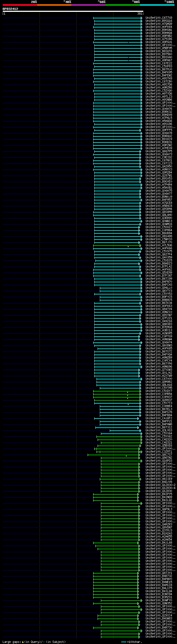This screenshot has height=644, width=177.
Task: Select label UniRef100_Q06A76
Action: pos(159,109)
